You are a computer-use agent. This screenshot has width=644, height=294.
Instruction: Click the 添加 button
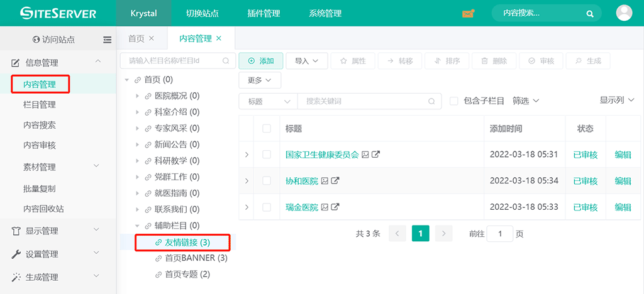click(x=261, y=61)
